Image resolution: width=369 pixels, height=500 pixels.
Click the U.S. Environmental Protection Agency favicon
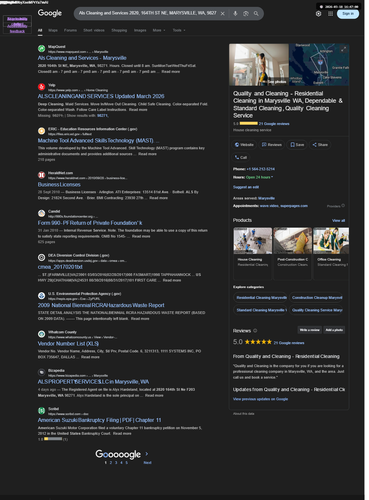[41, 296]
